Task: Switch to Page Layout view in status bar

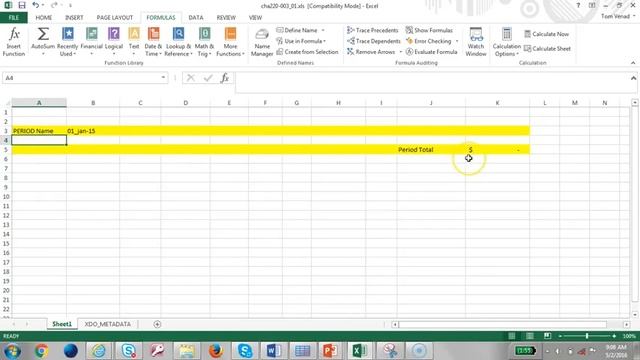Action: (529, 336)
